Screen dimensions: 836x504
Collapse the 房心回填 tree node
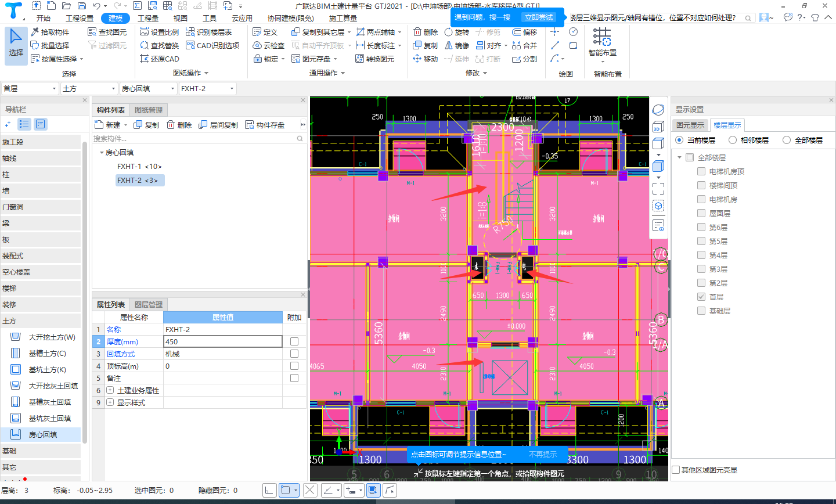point(102,152)
